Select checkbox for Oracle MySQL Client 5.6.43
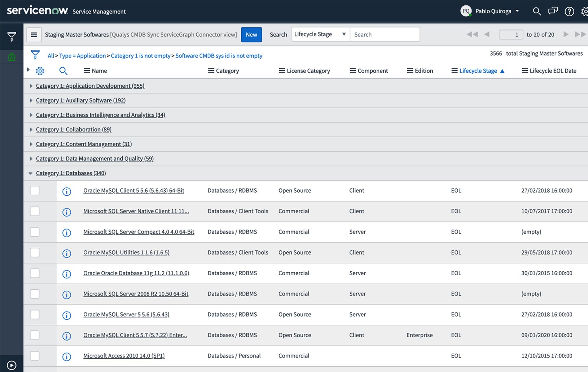 (35, 191)
